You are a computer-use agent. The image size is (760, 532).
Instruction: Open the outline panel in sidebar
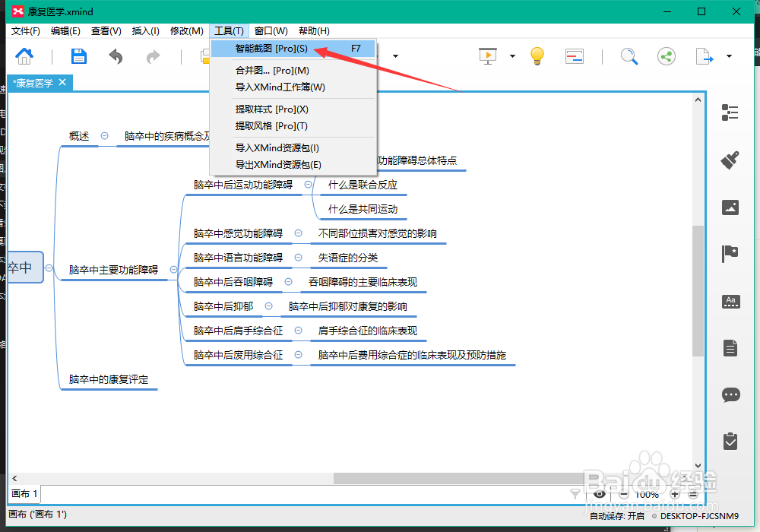pyautogui.click(x=730, y=112)
